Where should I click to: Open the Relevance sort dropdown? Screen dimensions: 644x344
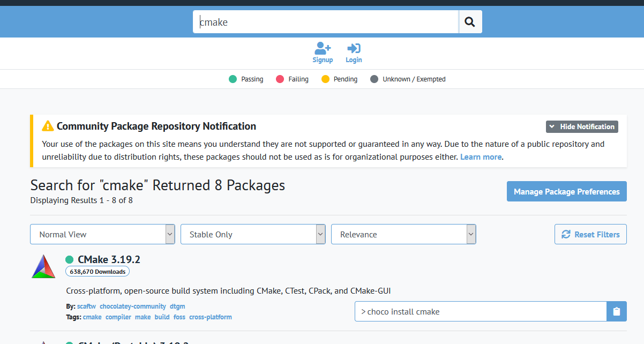(x=403, y=234)
